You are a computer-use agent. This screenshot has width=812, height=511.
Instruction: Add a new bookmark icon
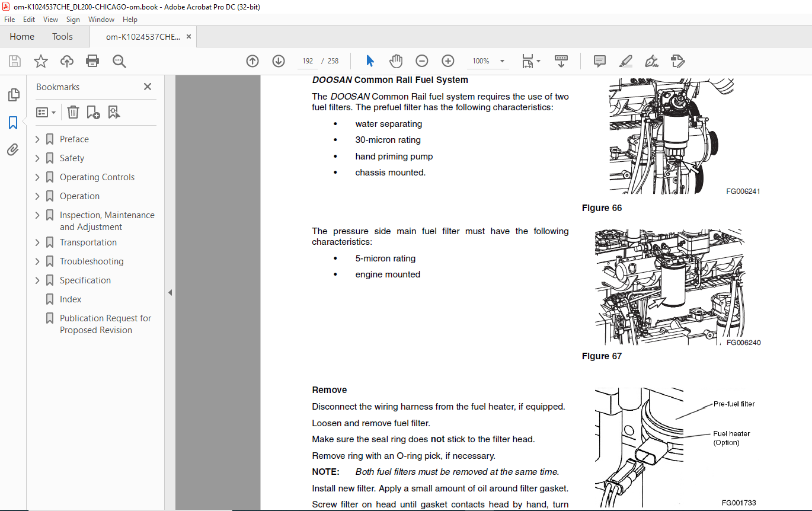click(93, 112)
